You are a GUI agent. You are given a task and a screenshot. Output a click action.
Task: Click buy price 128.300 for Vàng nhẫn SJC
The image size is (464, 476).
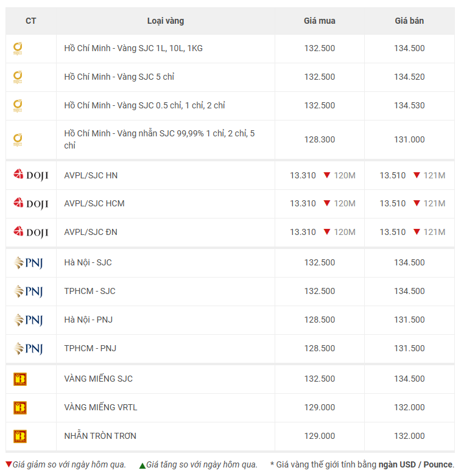point(320,139)
